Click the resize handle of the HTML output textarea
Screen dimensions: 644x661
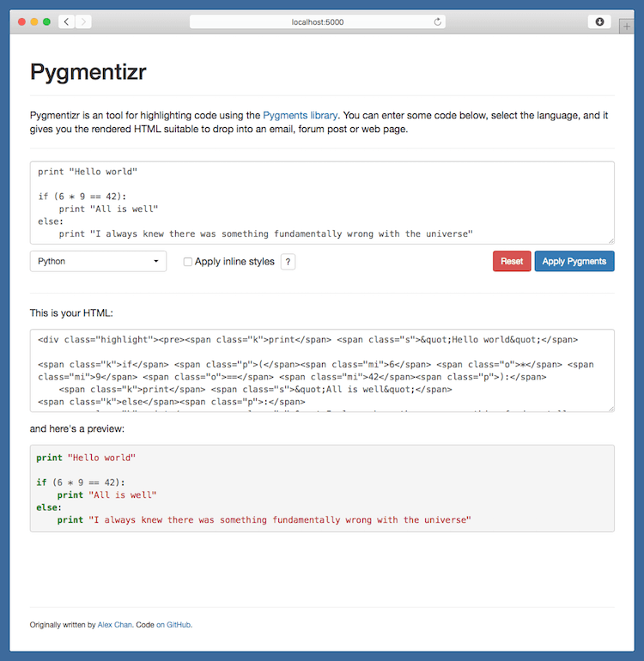click(611, 409)
